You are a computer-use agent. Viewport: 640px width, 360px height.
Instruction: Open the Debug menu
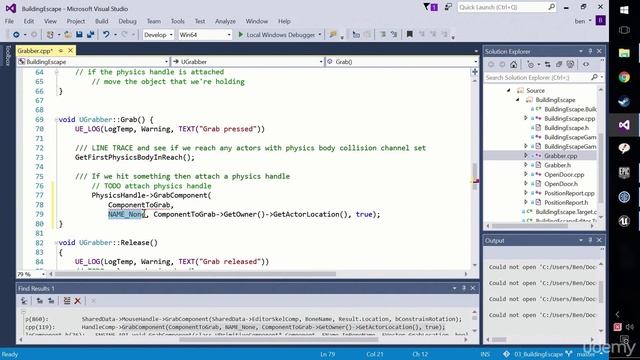click(x=127, y=21)
